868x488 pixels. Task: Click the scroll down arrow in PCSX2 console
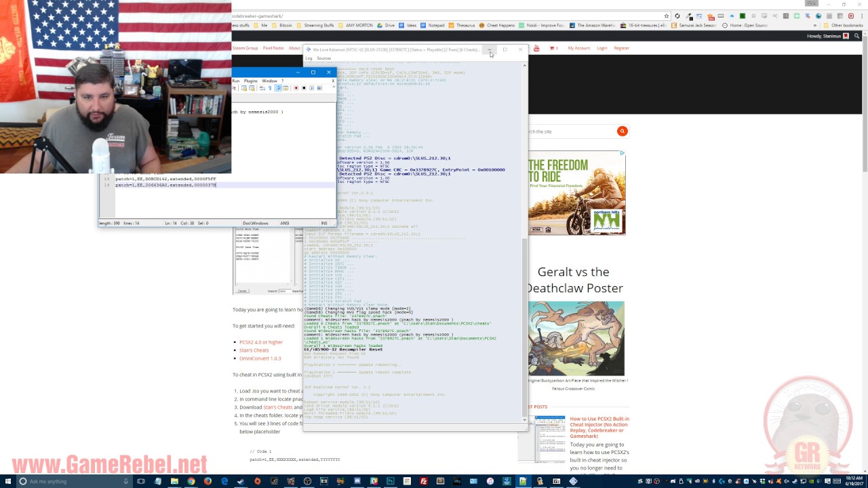(x=525, y=420)
